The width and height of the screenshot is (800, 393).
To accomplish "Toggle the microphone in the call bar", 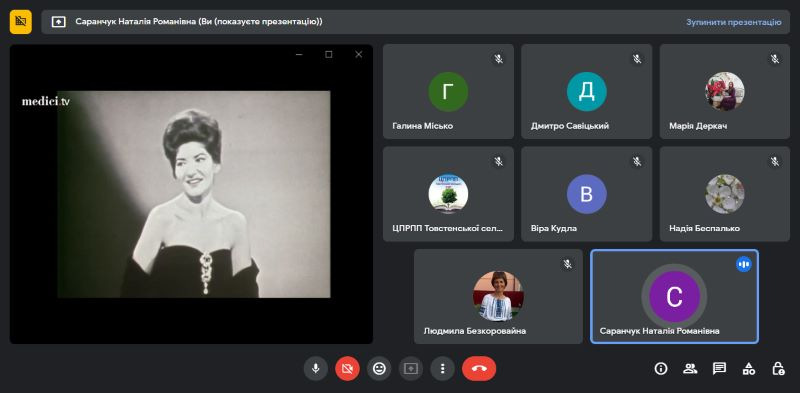I will tap(315, 369).
